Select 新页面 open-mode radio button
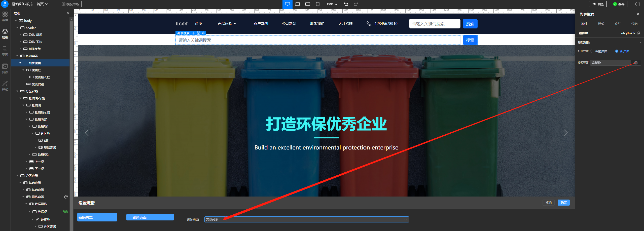Screen dimensions: 644x231 [x=617, y=51]
